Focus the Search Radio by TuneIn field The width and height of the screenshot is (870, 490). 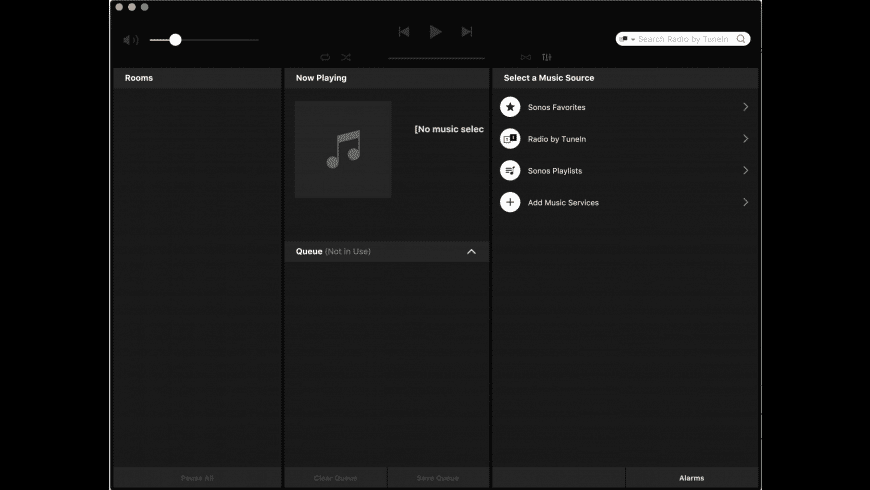(x=683, y=39)
